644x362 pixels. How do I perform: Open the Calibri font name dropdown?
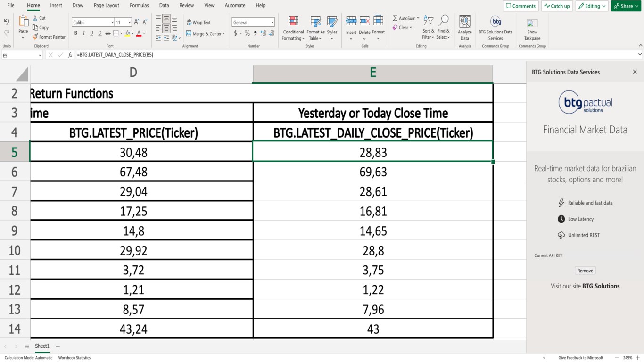click(x=112, y=22)
